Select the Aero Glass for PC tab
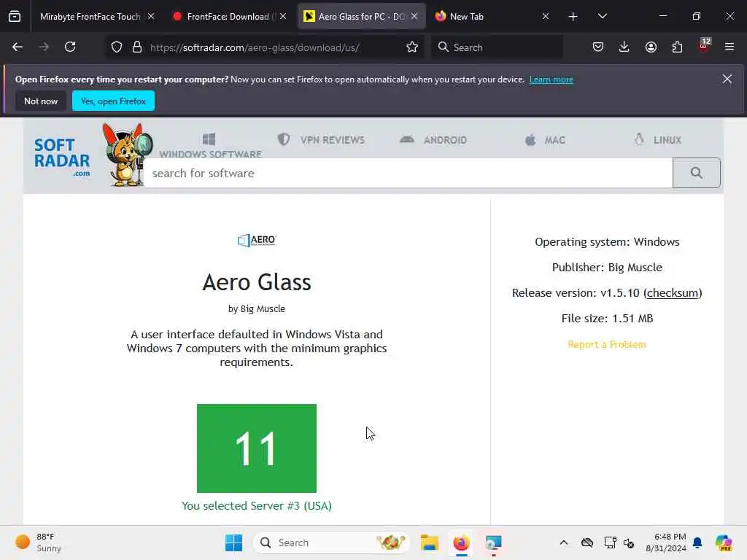The image size is (747, 560). pyautogui.click(x=355, y=16)
